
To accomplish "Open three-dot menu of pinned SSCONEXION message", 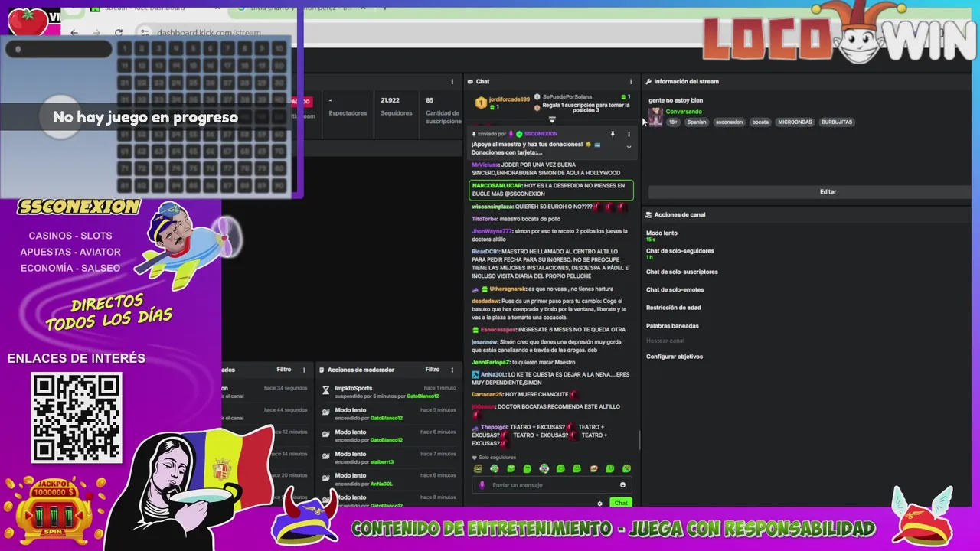I will (629, 134).
